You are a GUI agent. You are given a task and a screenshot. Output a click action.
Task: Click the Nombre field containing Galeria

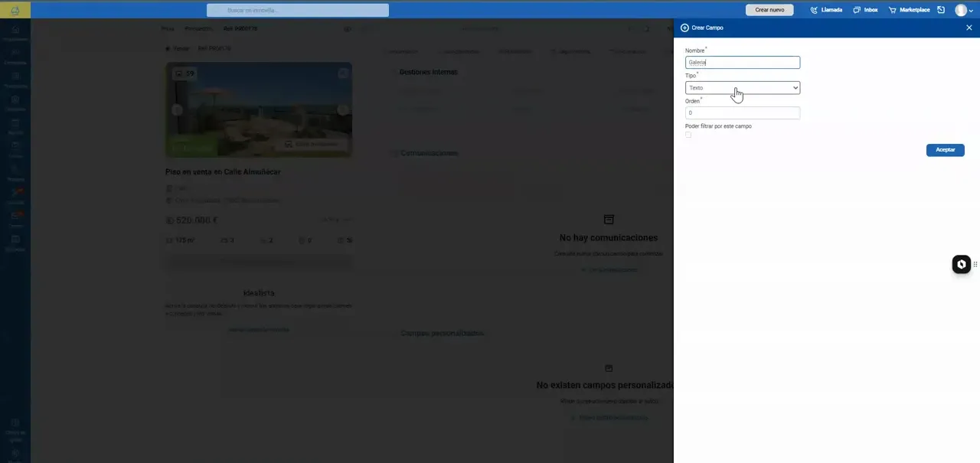[x=743, y=63]
